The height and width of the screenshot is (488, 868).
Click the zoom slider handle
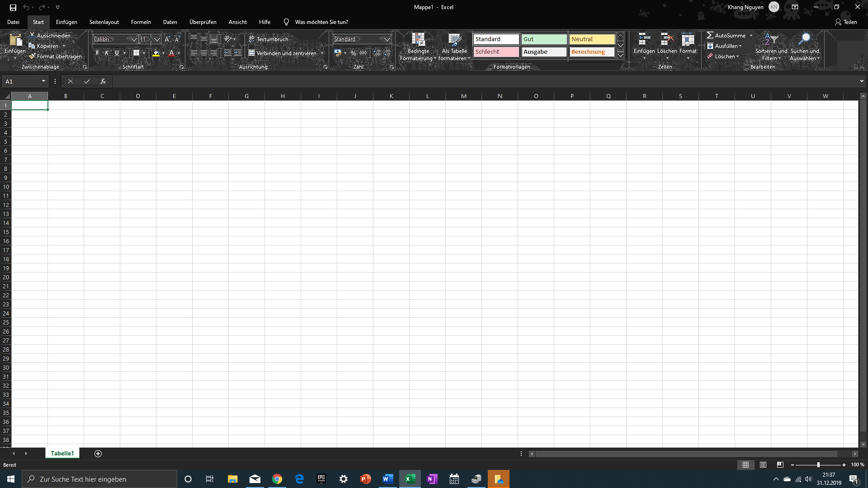pos(818,465)
